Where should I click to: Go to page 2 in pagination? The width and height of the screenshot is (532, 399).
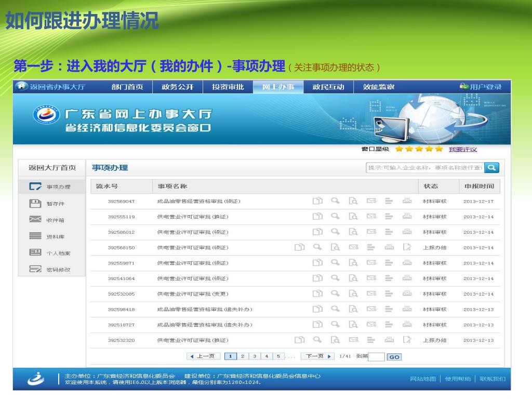click(242, 356)
